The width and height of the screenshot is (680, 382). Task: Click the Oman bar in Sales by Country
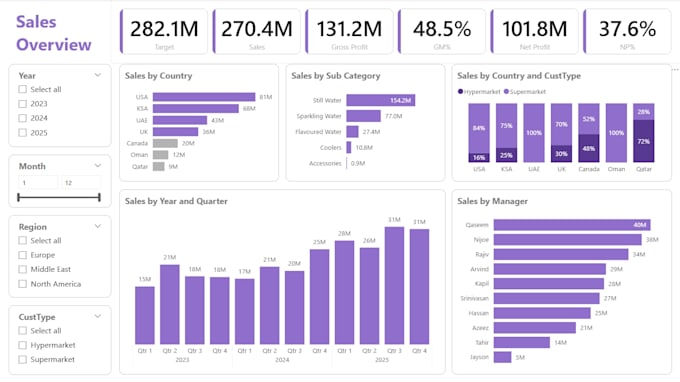(160, 155)
